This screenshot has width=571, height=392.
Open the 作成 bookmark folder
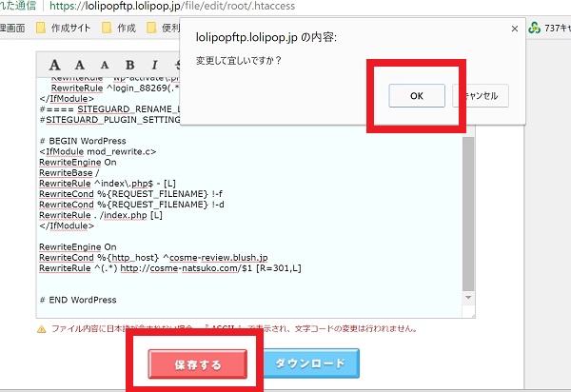coord(119,28)
